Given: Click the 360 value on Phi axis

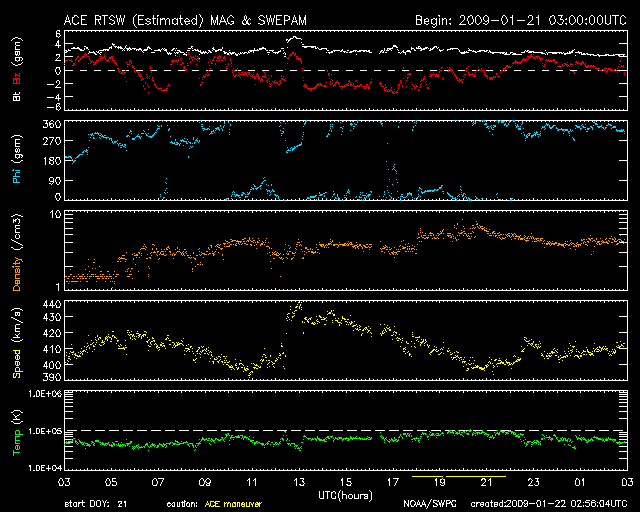Looking at the screenshot, I should (52, 124).
